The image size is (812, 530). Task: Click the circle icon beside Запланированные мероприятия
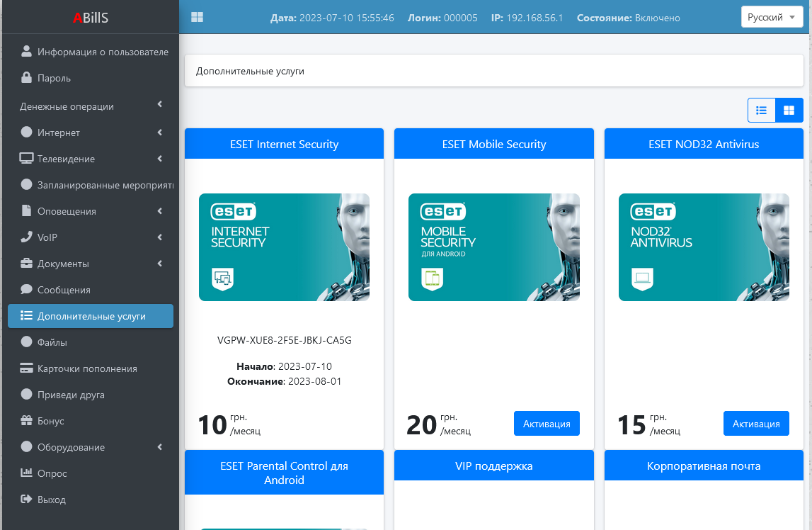click(x=26, y=184)
